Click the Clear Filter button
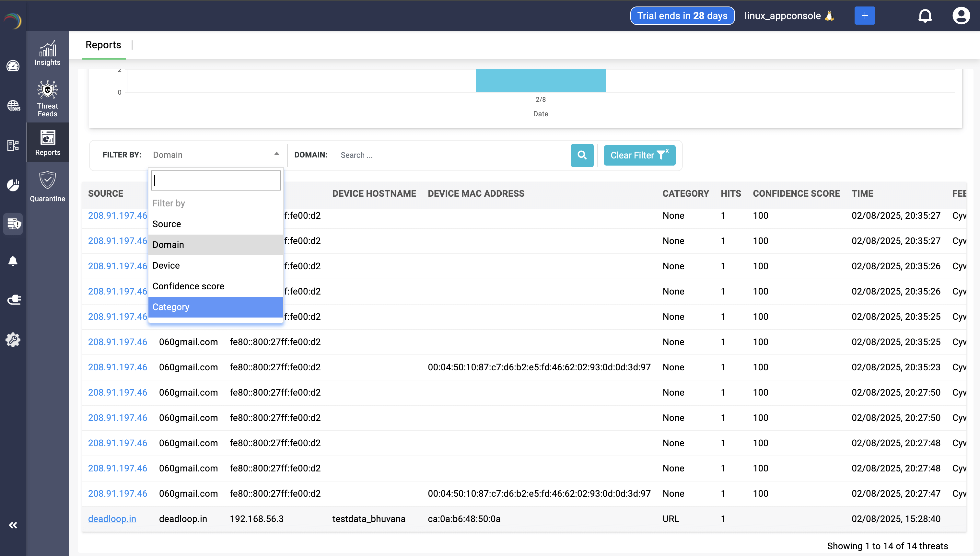This screenshot has width=980, height=556. [639, 155]
